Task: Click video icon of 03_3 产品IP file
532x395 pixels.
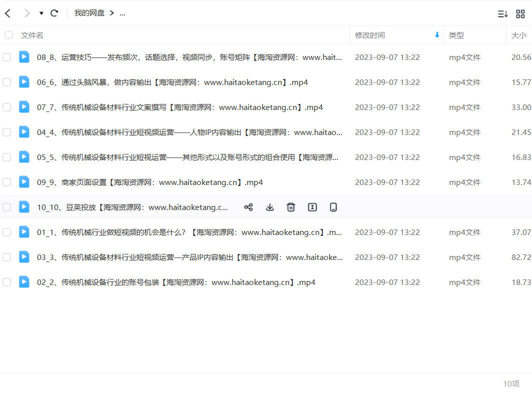Action: pyautogui.click(x=24, y=257)
